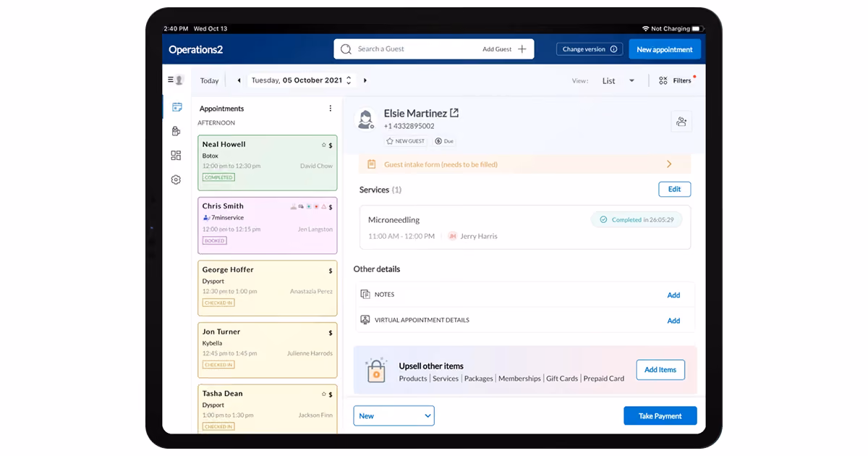Open Jon Turner Kybella appointment card
This screenshot has height=456, width=868.
268,350
